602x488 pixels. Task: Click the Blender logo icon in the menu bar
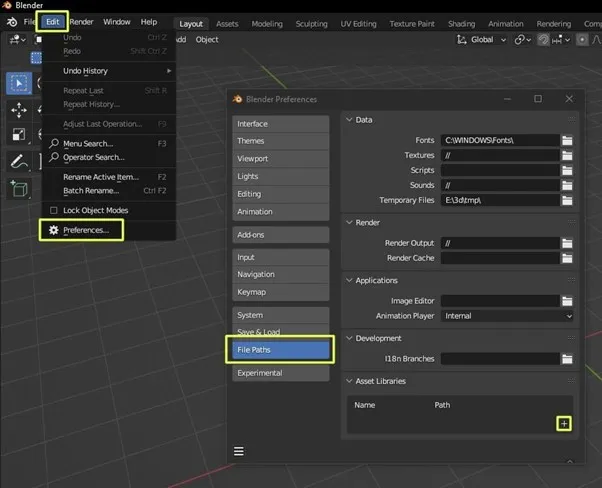[12, 22]
